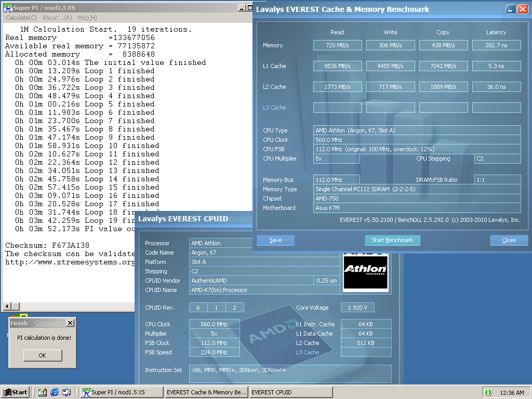Click FSB Speed value 224.0 MHz
The image size is (532, 399).
pos(214,352)
